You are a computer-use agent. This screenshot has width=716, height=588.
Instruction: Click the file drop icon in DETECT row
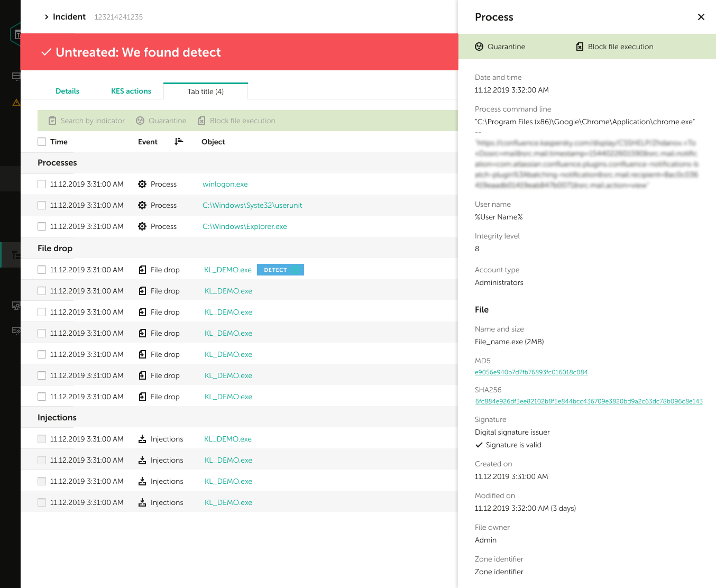pos(142,270)
